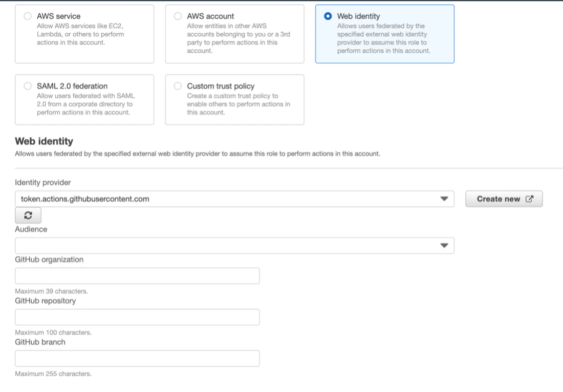Click the 'Maximum 255 characters.' hint text
The image size is (563, 392).
pyautogui.click(x=53, y=374)
